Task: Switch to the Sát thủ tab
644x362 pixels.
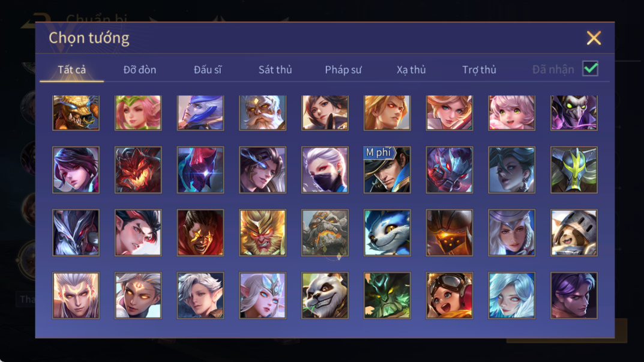Action: click(x=275, y=70)
